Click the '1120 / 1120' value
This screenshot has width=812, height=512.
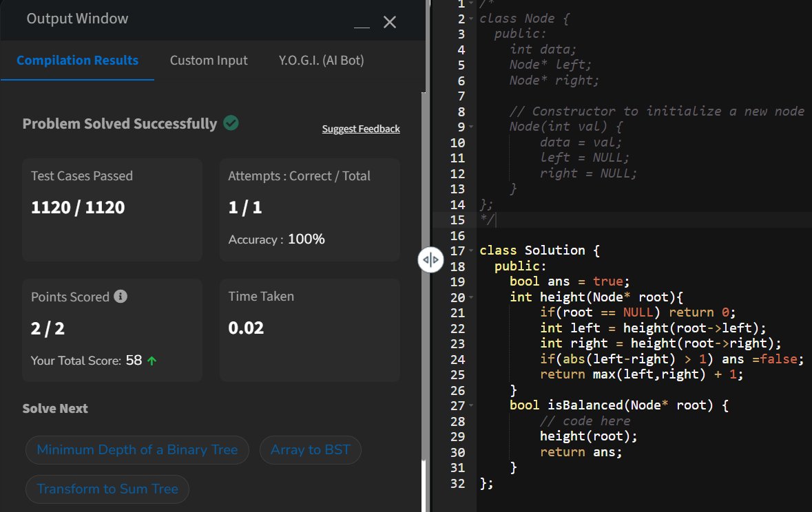[x=78, y=208]
